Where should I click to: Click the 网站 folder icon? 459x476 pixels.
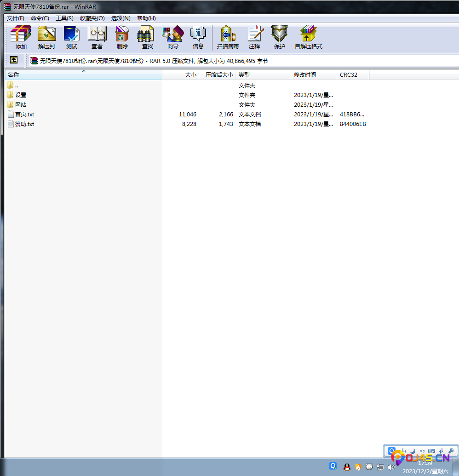10,104
